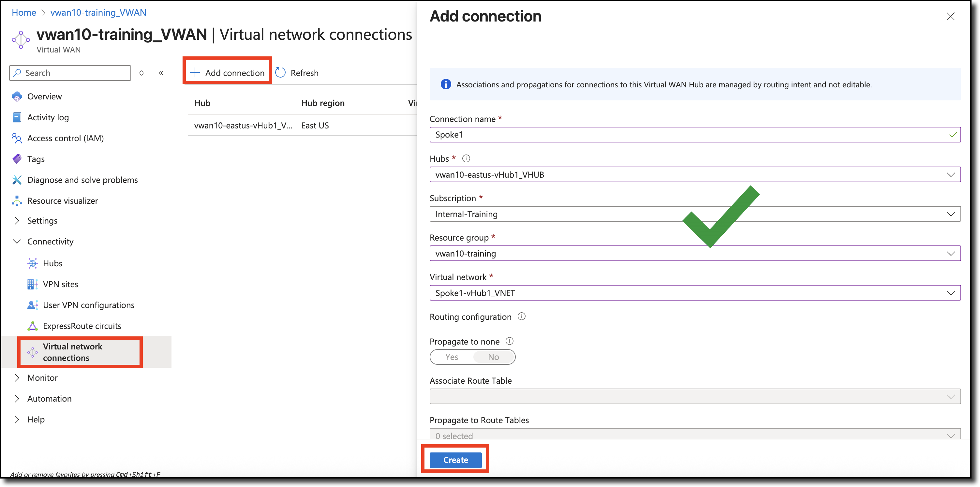980x487 pixels.
Task: Select Virtual network connections in the sidebar
Action: [72, 352]
